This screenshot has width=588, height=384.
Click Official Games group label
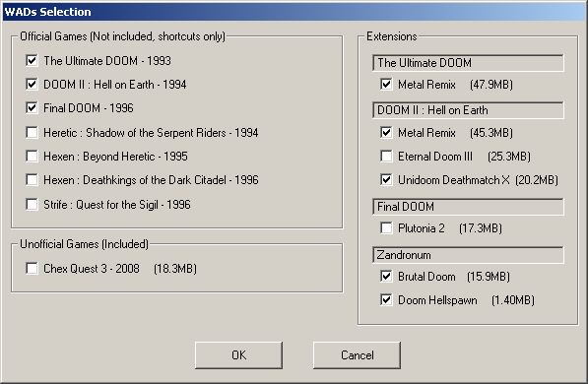click(x=123, y=36)
